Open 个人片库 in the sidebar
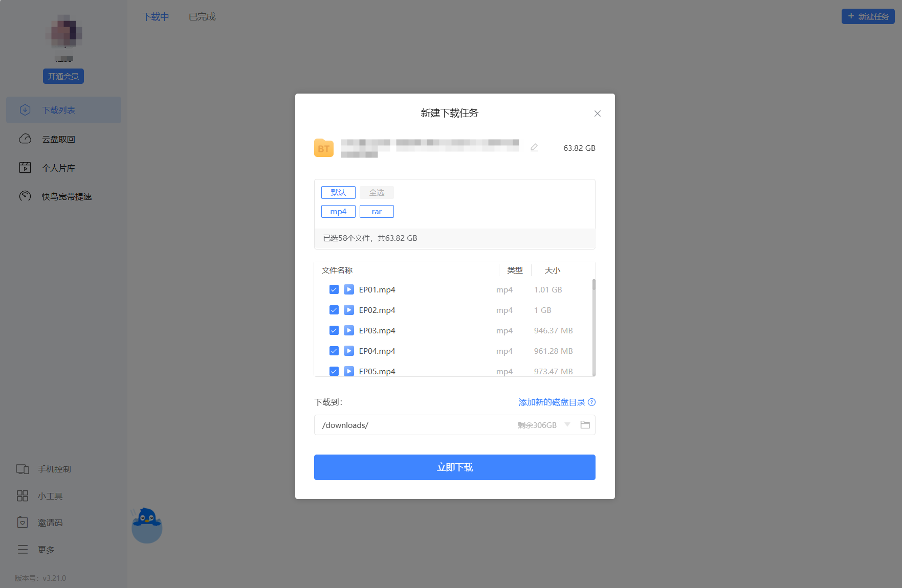Screen dimensions: 902x588 (x=58, y=168)
